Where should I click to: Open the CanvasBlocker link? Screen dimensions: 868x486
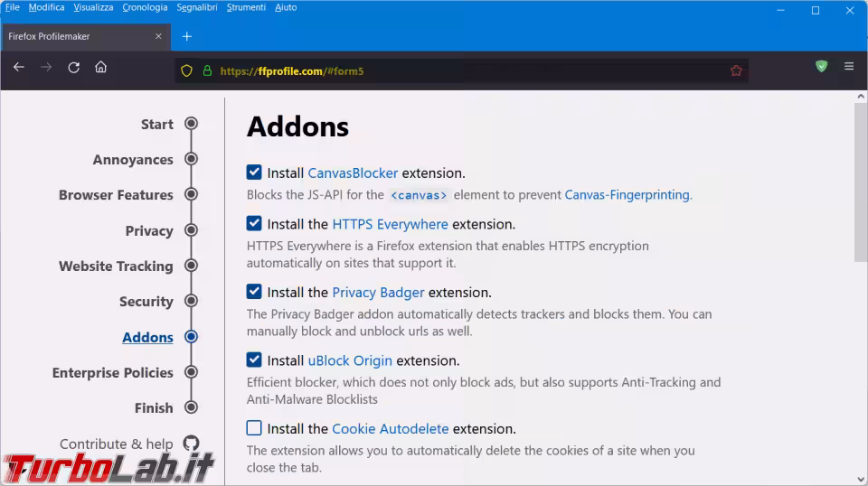(x=353, y=173)
